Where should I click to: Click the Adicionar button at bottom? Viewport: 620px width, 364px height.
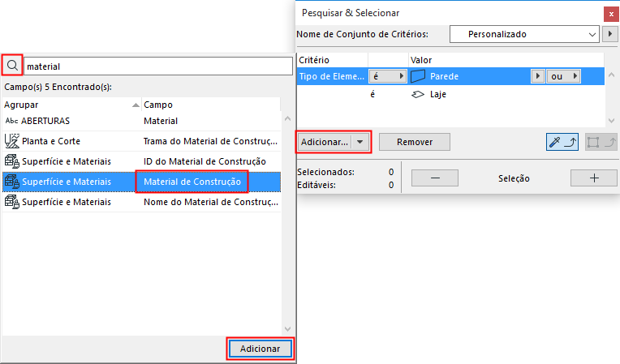coord(260,349)
